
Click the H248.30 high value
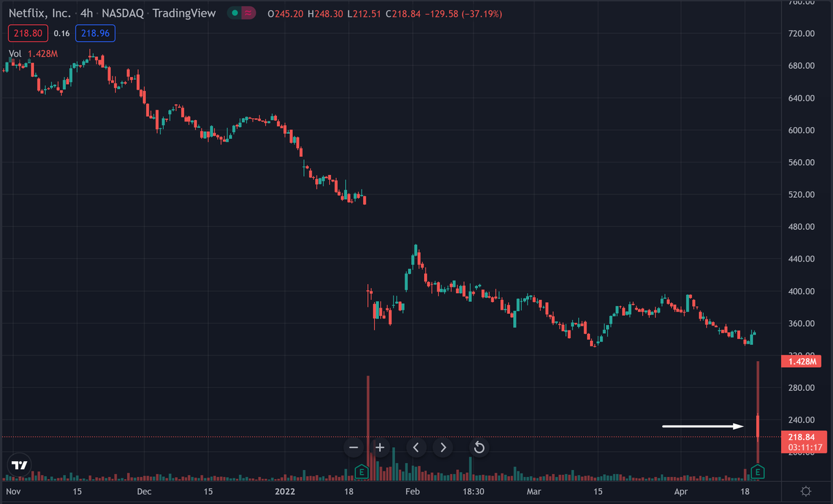(324, 14)
